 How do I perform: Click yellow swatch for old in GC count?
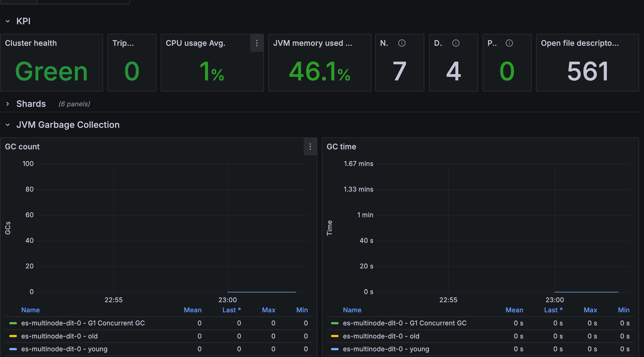click(13, 336)
